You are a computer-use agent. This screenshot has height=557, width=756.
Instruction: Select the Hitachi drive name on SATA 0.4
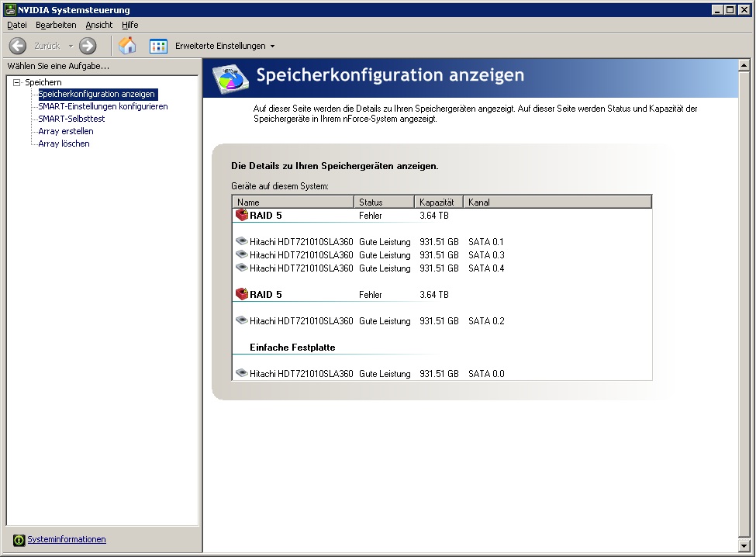tap(302, 268)
